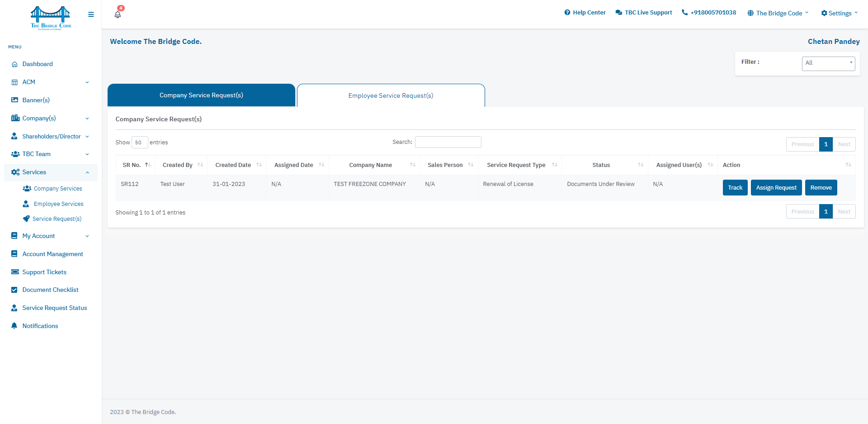Screen dimensions: 868x424
Task: Open the Help Center link
Action: pyautogui.click(x=585, y=13)
